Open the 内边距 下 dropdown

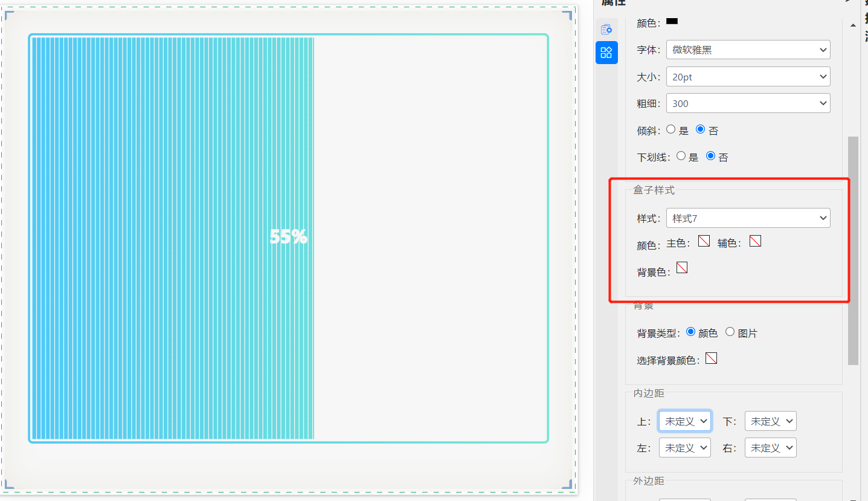point(770,421)
